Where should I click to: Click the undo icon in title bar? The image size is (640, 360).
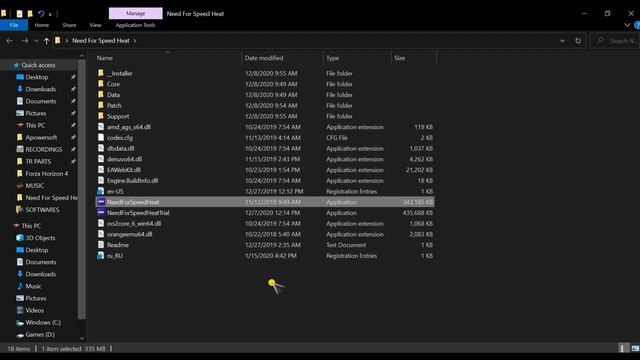tap(41, 13)
